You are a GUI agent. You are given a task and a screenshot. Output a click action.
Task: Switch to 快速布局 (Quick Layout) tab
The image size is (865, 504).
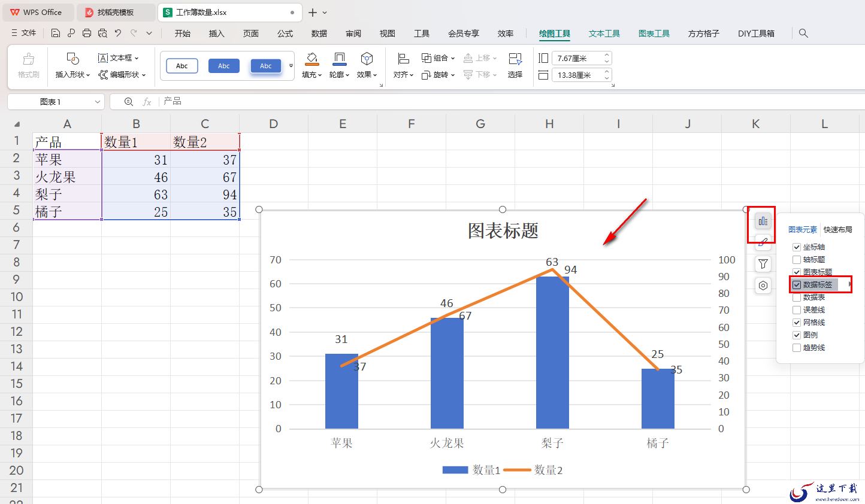coord(837,229)
